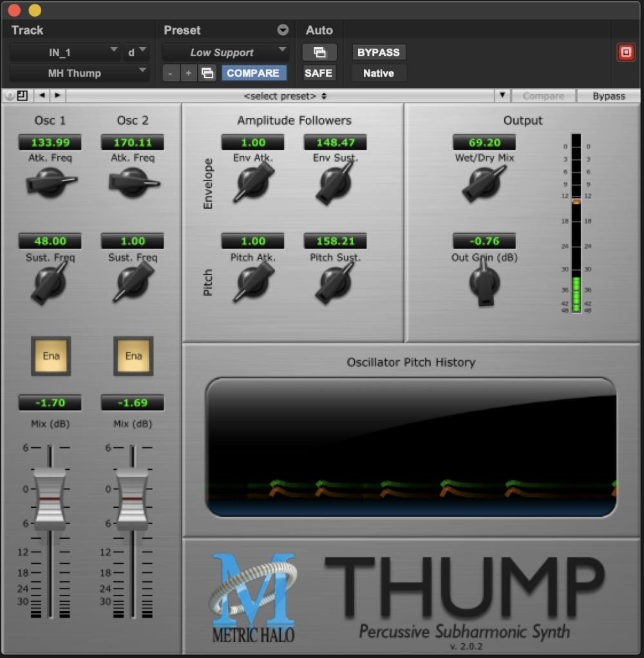Click the Osc 2 Sust. Freq knob
Viewport: 644px width, 658px height.
133,282
